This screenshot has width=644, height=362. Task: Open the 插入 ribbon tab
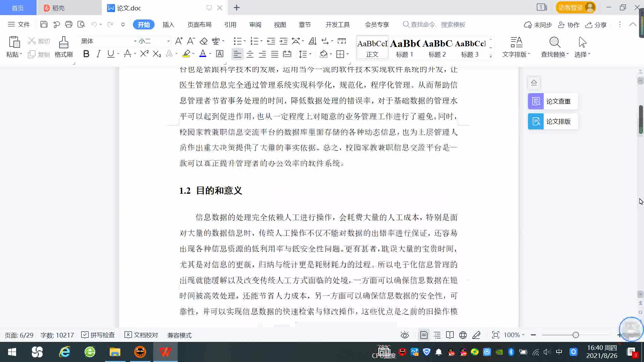pos(168,24)
